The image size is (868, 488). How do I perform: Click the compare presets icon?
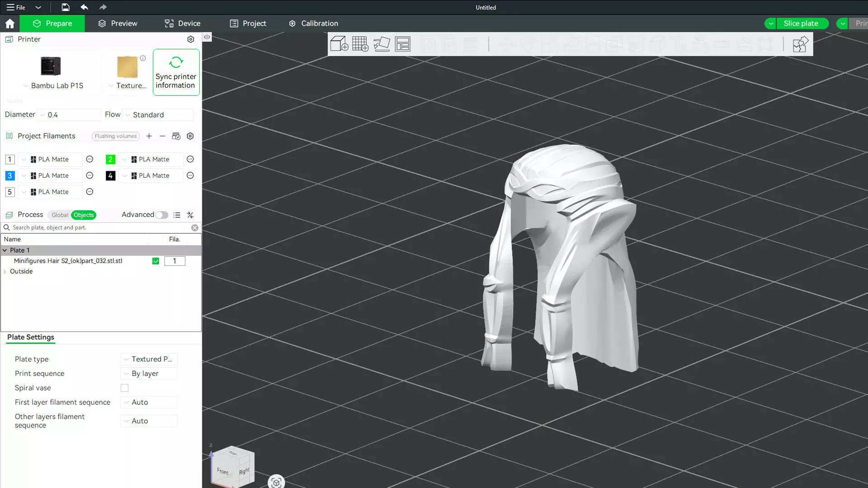(x=190, y=215)
